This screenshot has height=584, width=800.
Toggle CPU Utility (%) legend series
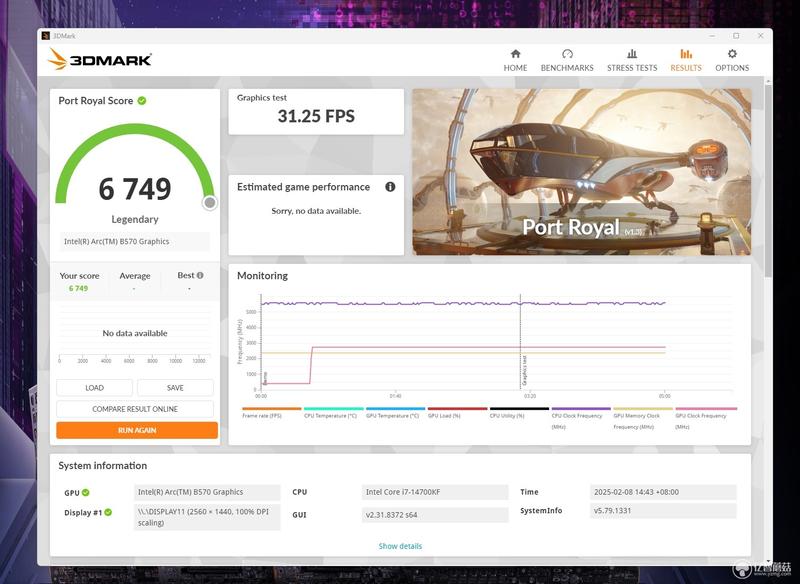tap(519, 413)
